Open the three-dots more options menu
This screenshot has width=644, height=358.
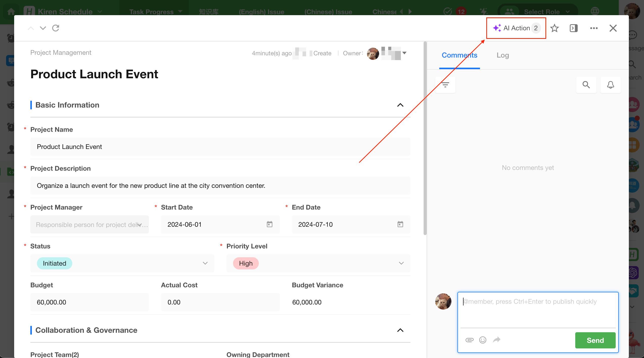(594, 28)
